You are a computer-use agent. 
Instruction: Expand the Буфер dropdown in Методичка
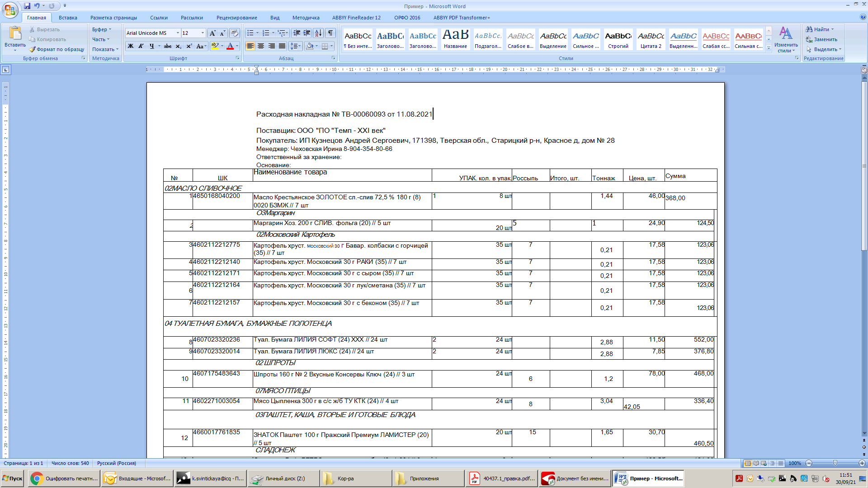click(102, 29)
